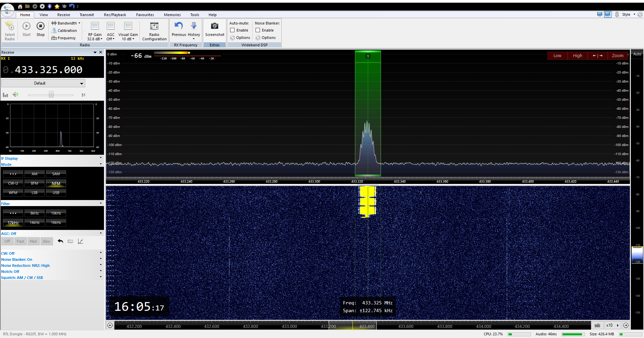The image size is (644, 338).
Task: Select NFM demodulation mode
Action: tap(56, 184)
